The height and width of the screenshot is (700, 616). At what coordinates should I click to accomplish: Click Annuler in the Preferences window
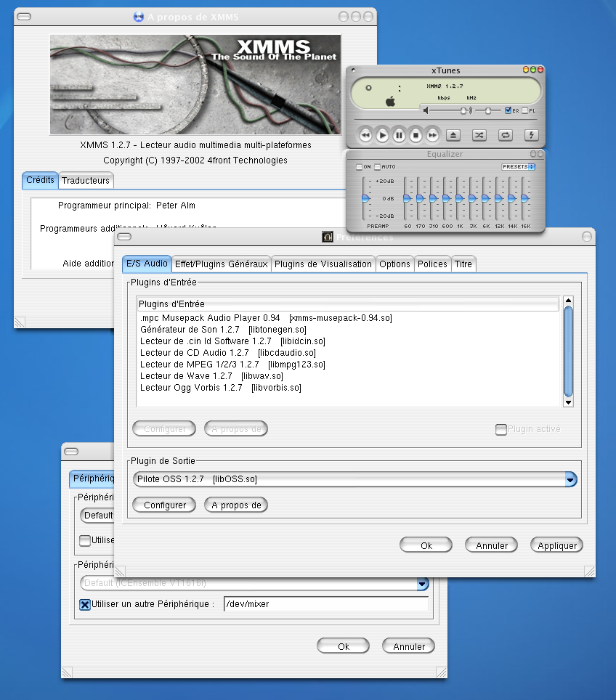pyautogui.click(x=491, y=545)
